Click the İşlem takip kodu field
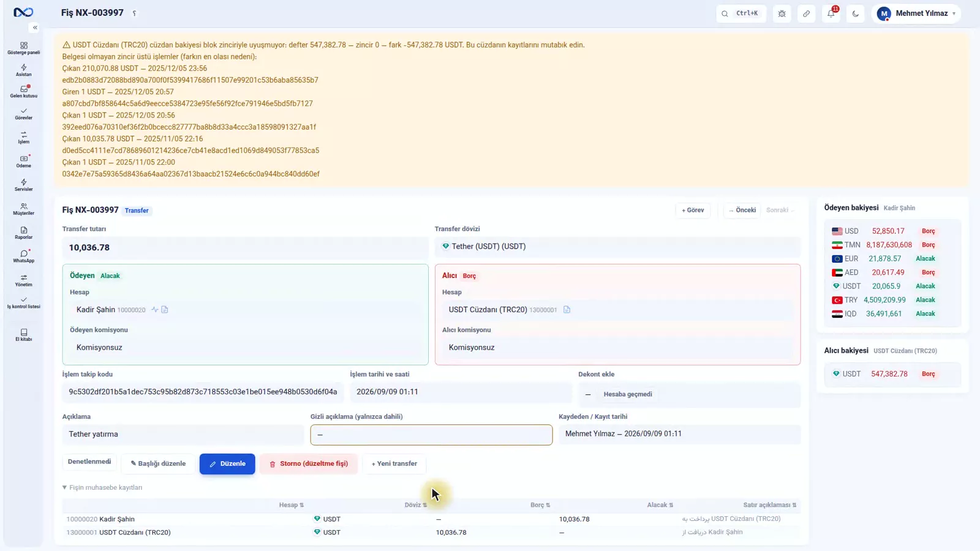The image size is (980, 551). tap(203, 392)
